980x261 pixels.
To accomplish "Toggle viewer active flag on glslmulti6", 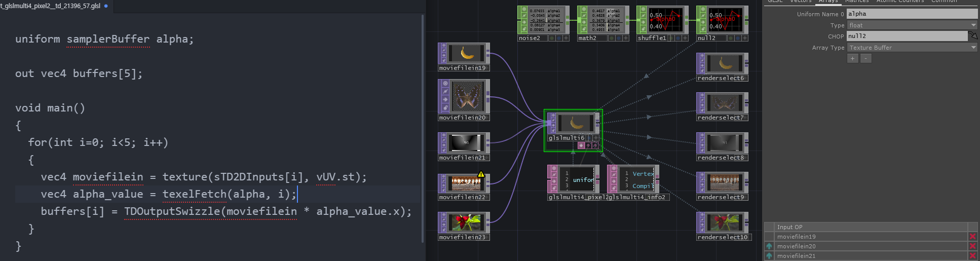I will 553,116.
